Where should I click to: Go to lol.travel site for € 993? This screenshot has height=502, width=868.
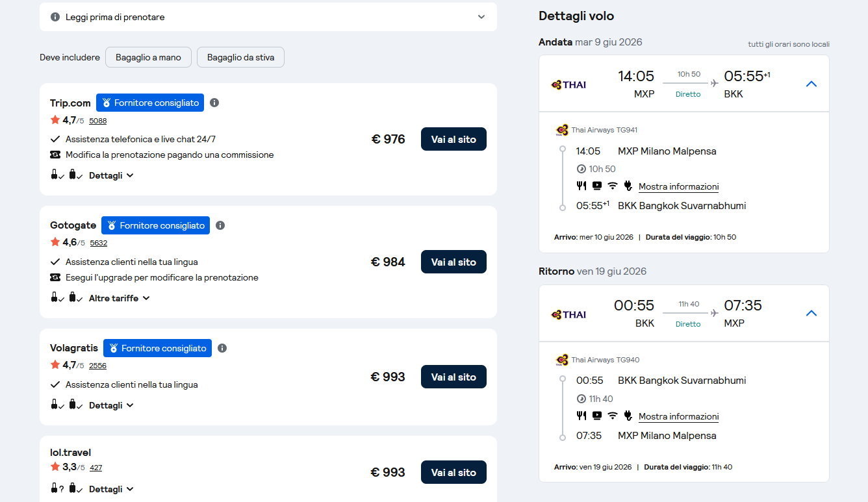pyautogui.click(x=453, y=472)
